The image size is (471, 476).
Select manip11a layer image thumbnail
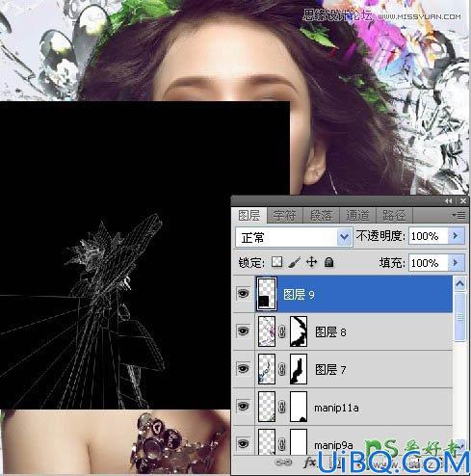point(267,407)
